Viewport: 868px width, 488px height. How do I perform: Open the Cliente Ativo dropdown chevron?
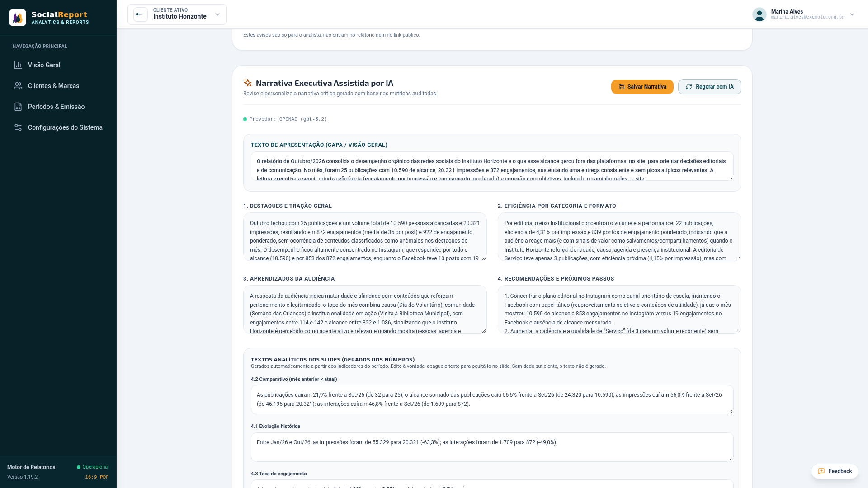click(217, 14)
